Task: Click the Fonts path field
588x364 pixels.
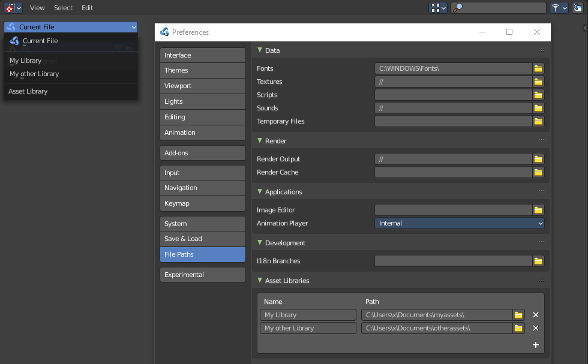Action: [x=454, y=68]
